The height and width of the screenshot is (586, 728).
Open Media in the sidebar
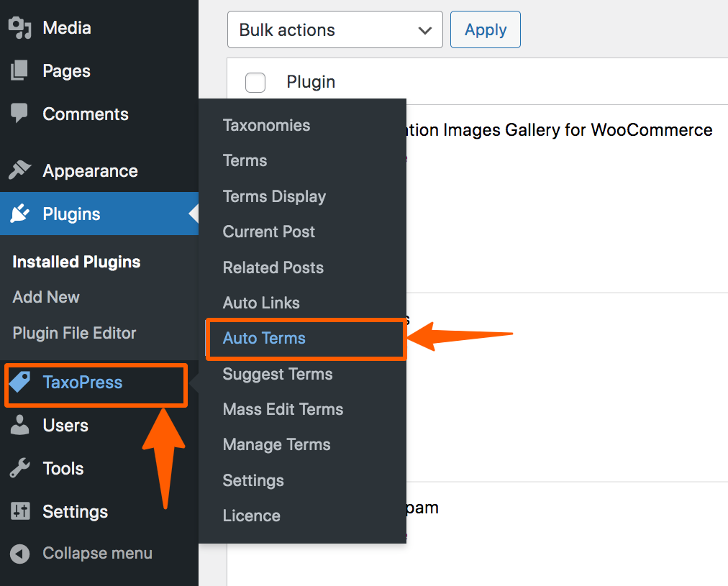67,28
